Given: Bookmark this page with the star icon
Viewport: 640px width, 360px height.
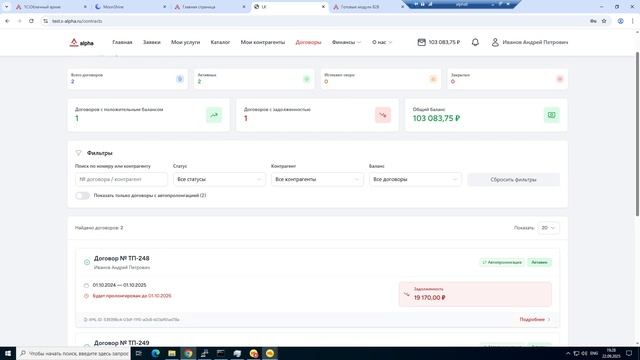Looking at the screenshot, I should pyautogui.click(x=604, y=21).
